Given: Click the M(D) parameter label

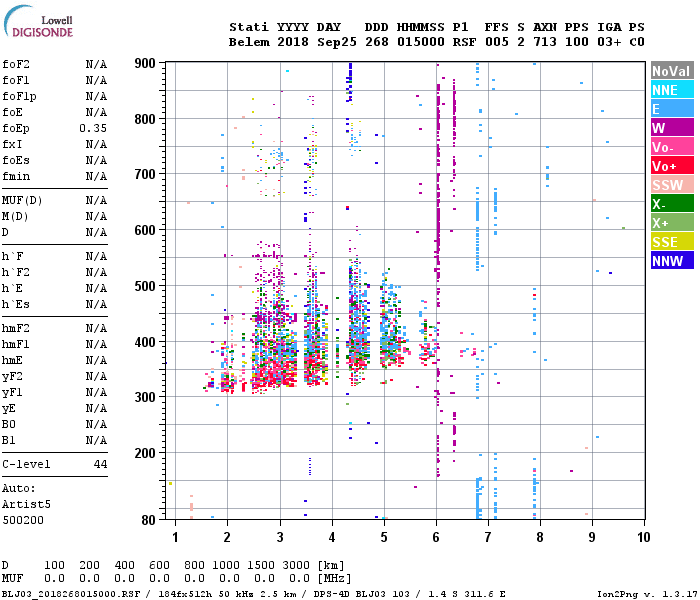Looking at the screenshot, I should (x=16, y=217).
